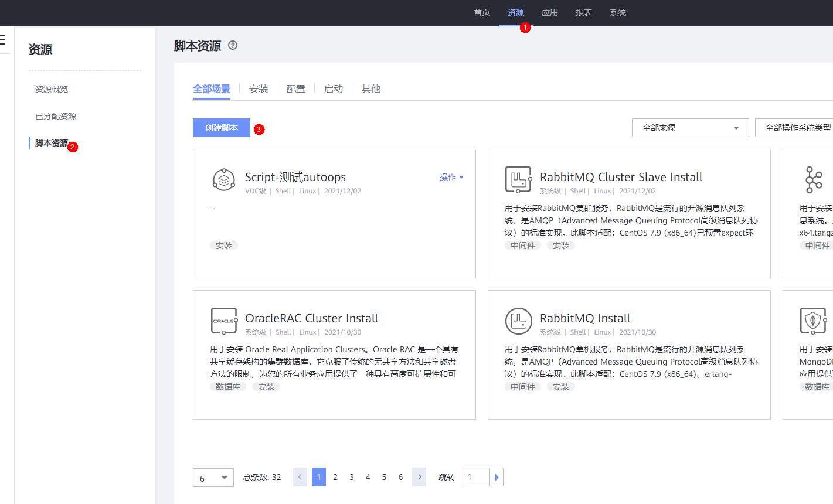
Task: Open the 应用 top menu
Action: point(550,12)
